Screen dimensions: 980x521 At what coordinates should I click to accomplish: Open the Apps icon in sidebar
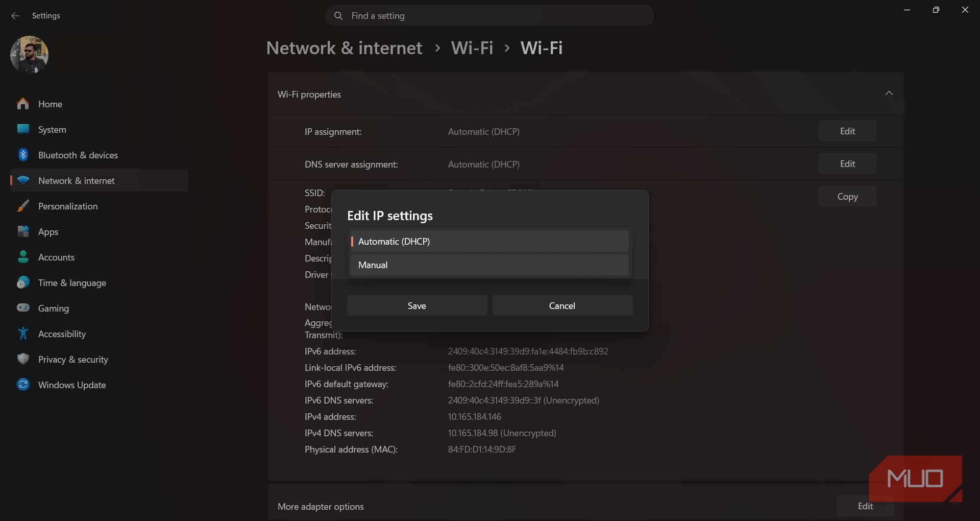(23, 231)
